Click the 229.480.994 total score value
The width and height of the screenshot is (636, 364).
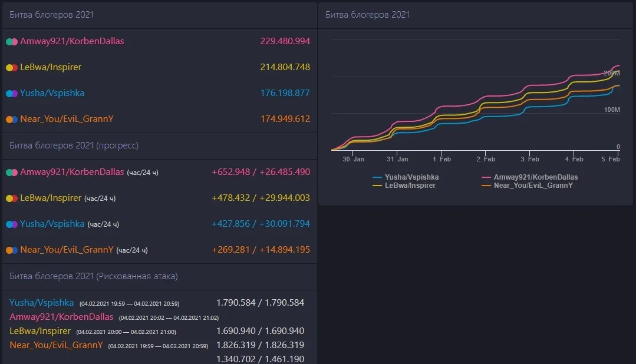click(x=285, y=42)
